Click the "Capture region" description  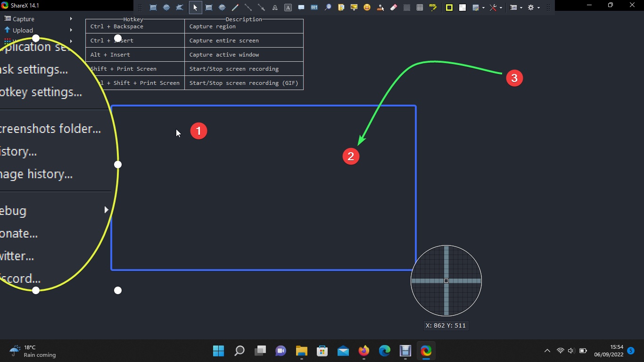[212, 26]
